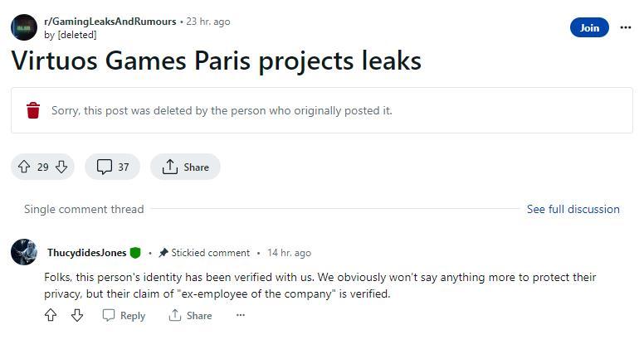Viewport: 644px width, 354px height.
Task: Click the subreddit avatar icon
Action: [x=24, y=27]
